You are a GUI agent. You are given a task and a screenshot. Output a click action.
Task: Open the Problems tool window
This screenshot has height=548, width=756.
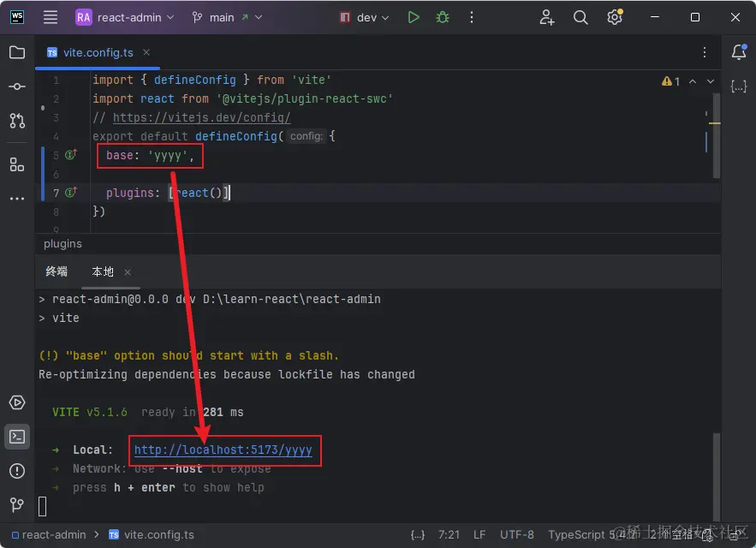[x=17, y=470]
